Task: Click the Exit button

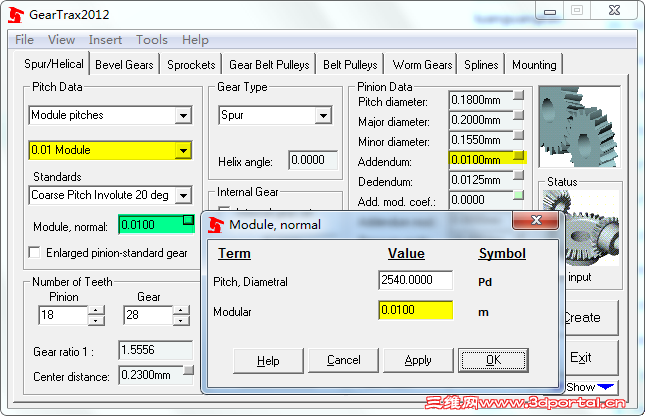Action: (x=590, y=358)
